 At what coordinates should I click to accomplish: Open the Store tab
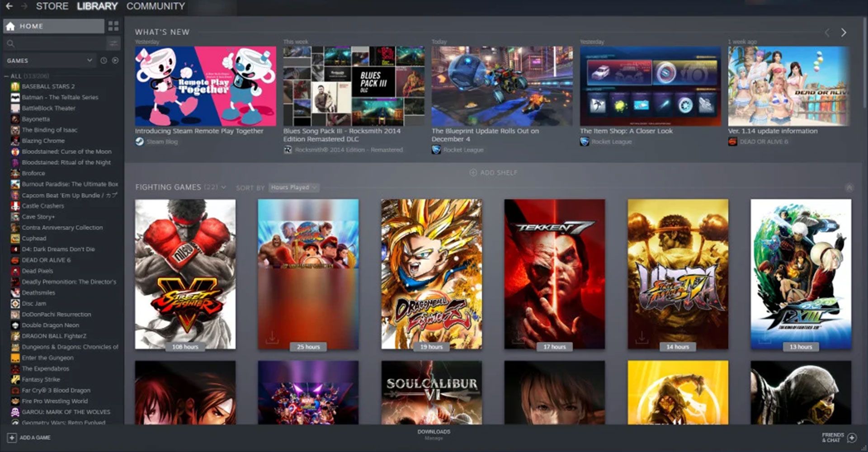coord(52,6)
